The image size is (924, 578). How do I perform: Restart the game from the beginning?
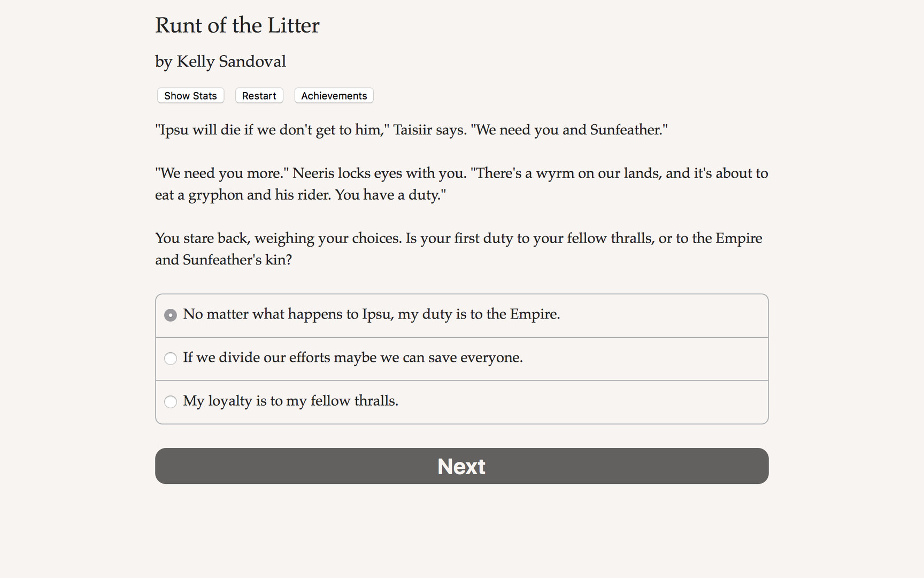coord(259,95)
